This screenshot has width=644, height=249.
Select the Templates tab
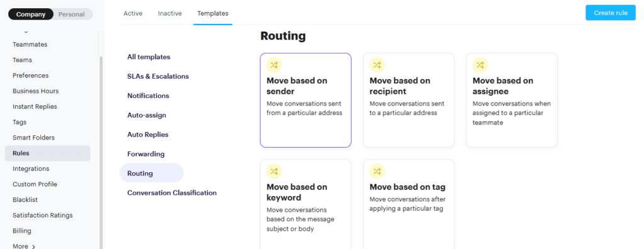click(x=213, y=13)
